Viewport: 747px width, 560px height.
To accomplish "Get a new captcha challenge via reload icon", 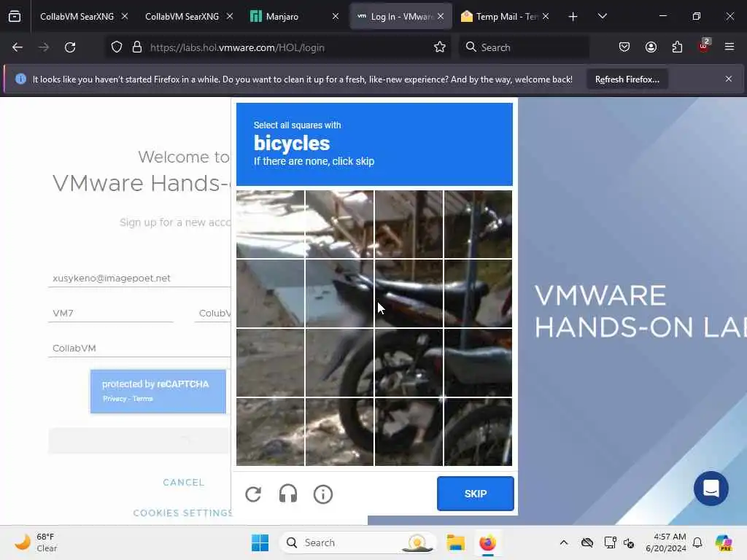I will pyautogui.click(x=253, y=494).
